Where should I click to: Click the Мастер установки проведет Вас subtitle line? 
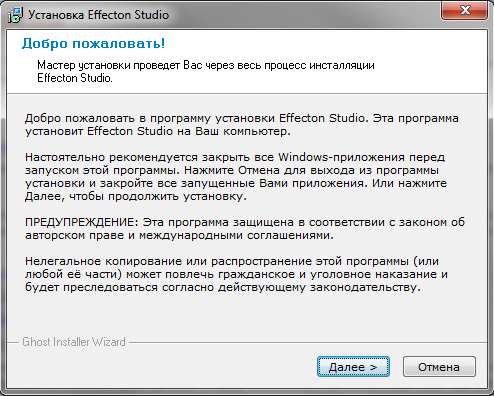click(206, 65)
